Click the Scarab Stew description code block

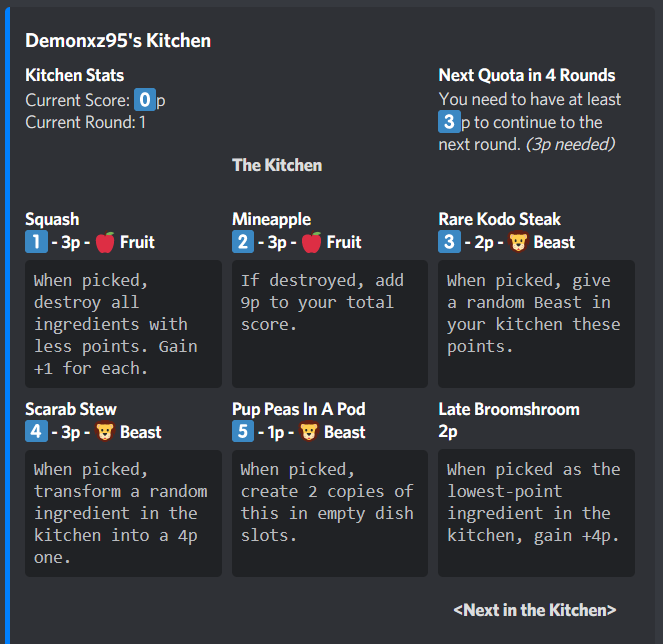click(123, 513)
